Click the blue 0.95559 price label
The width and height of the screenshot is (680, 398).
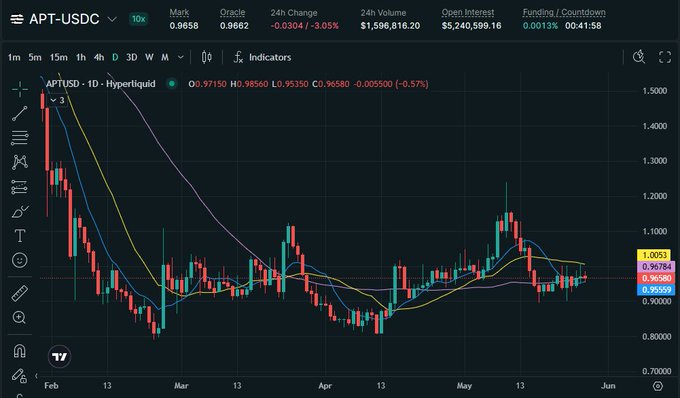[656, 290]
